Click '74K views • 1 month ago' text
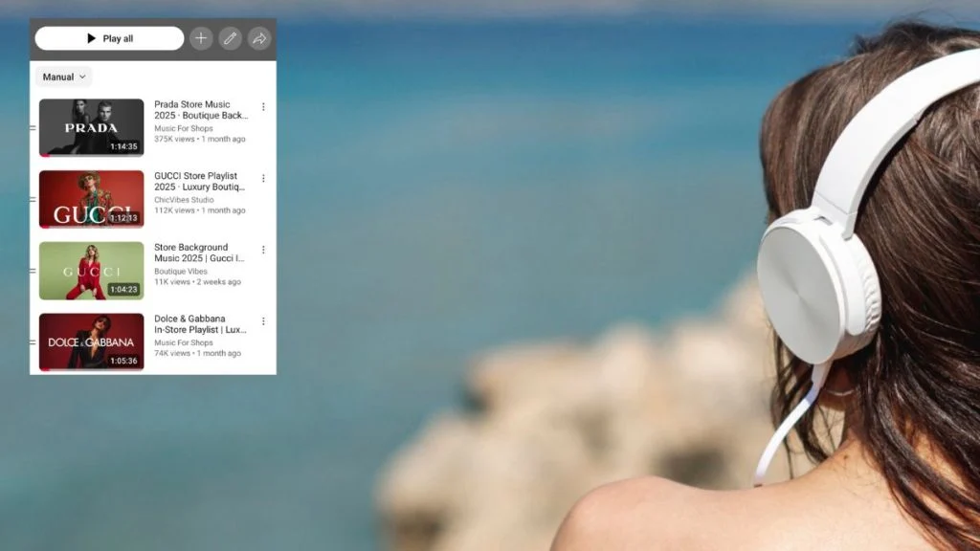Screen dimensions: 980x551 pos(197,353)
